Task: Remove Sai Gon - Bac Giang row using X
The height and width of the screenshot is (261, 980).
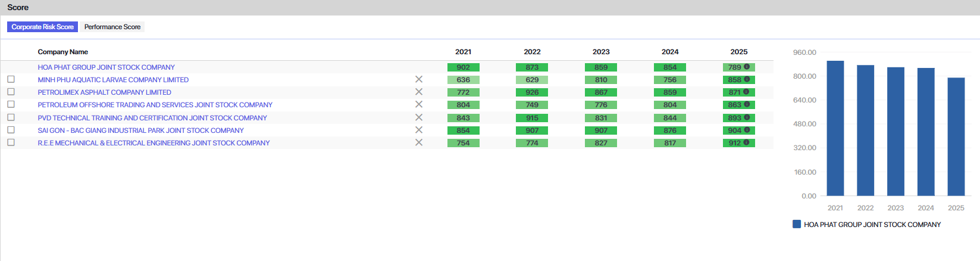Action: click(419, 130)
